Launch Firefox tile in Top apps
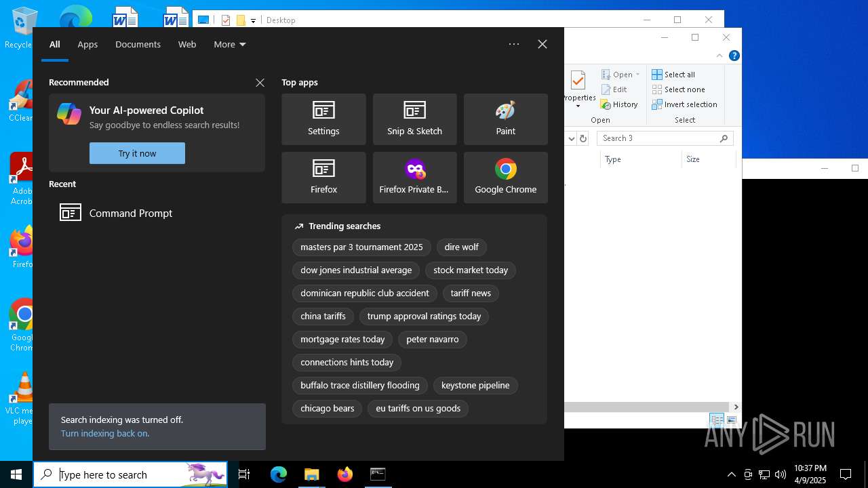The width and height of the screenshot is (868, 488). coord(323,178)
